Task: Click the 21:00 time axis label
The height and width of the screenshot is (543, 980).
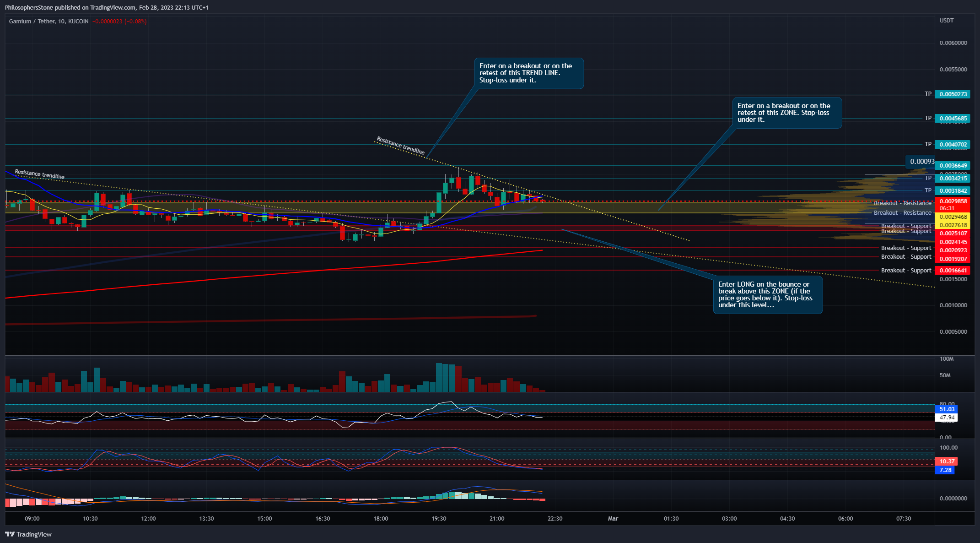Action: coord(497,519)
